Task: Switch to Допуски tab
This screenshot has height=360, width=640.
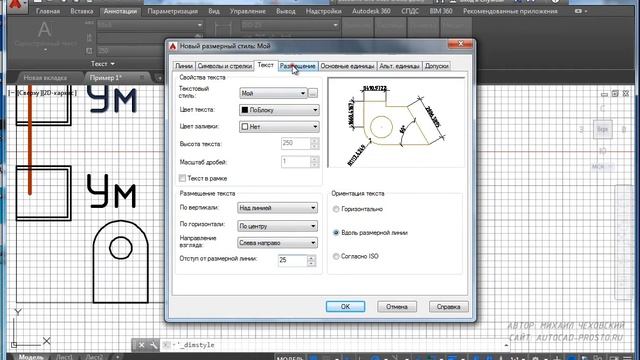Action: 436,66
